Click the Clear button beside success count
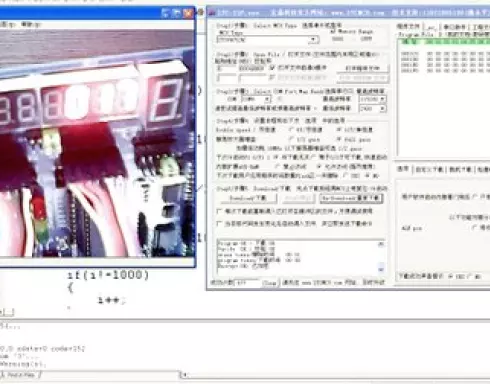This screenshot has width=490, height=384. [270, 283]
